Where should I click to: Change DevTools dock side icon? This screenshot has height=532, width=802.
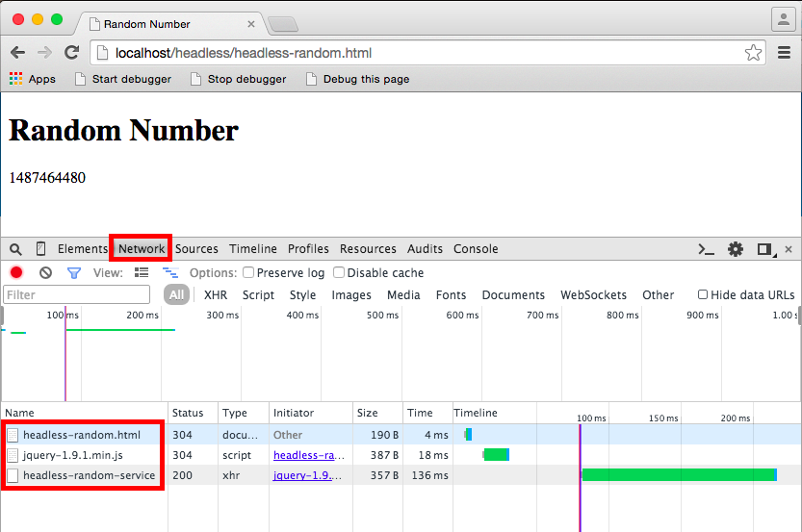[x=765, y=249]
